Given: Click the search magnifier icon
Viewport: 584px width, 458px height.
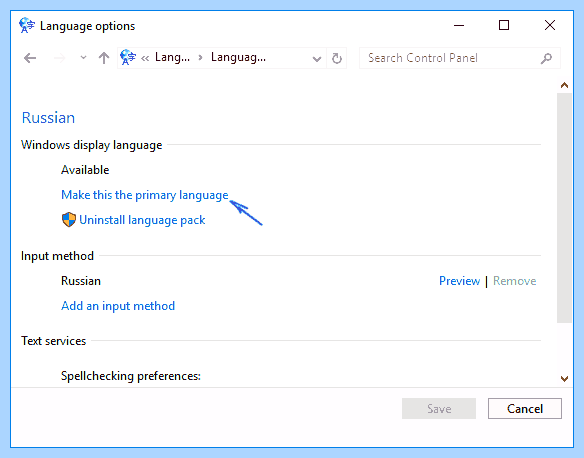Looking at the screenshot, I should (x=546, y=58).
